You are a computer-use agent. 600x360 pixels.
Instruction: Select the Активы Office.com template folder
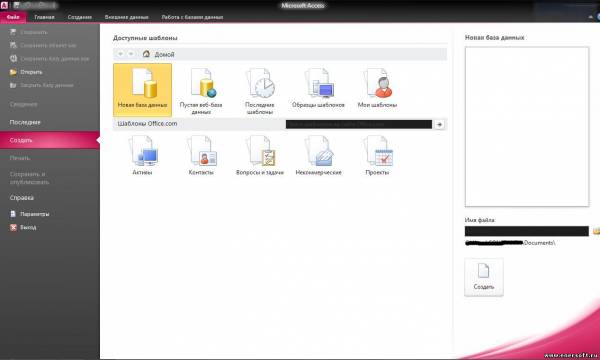click(142, 155)
